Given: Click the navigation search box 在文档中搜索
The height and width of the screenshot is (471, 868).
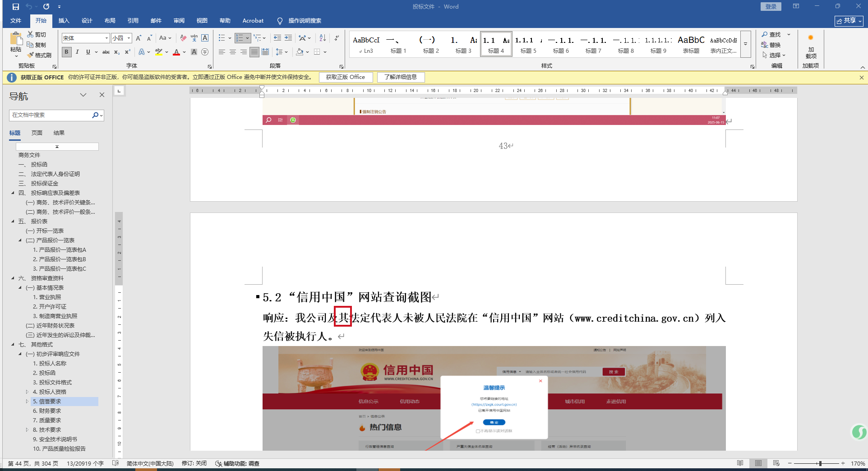Looking at the screenshot, I should [x=51, y=115].
